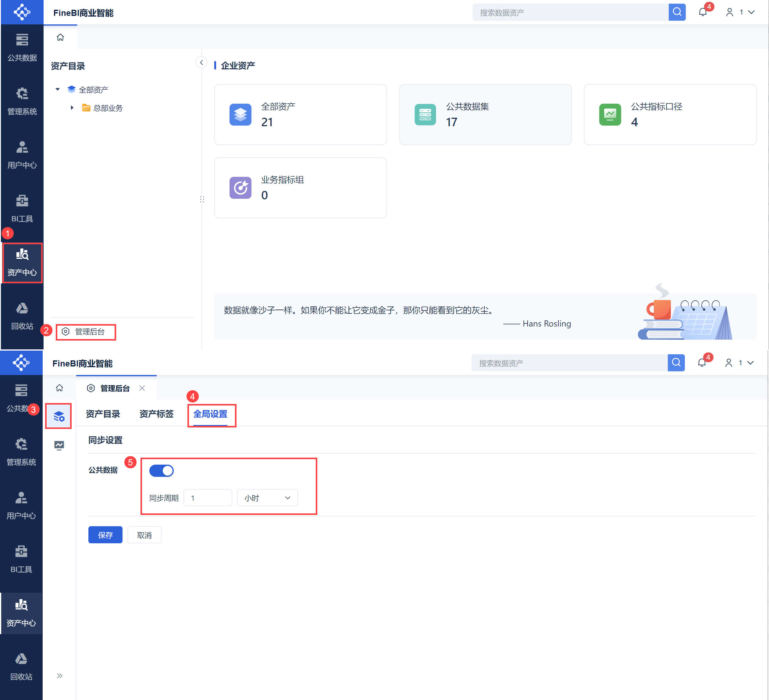The width and height of the screenshot is (769, 700).
Task: Focus the 搜索数据资产 field on the 企业资产 page
Action: point(570,12)
